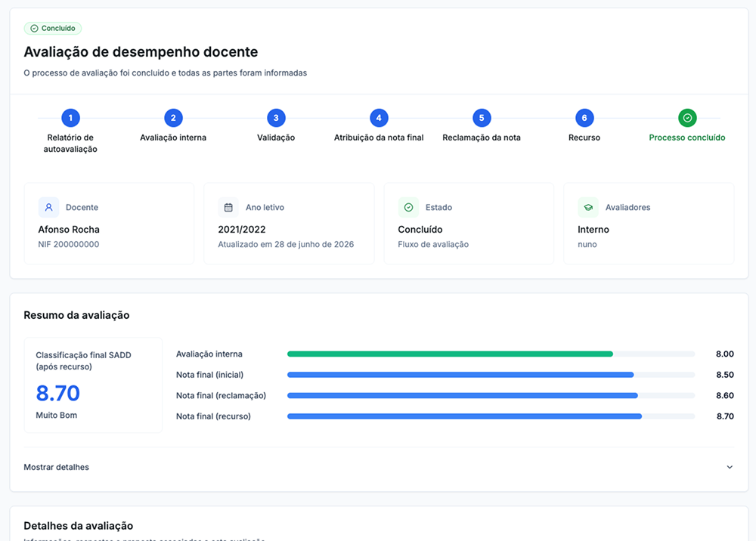
Task: Click the Muito Bom rating text
Action: pyautogui.click(x=57, y=415)
